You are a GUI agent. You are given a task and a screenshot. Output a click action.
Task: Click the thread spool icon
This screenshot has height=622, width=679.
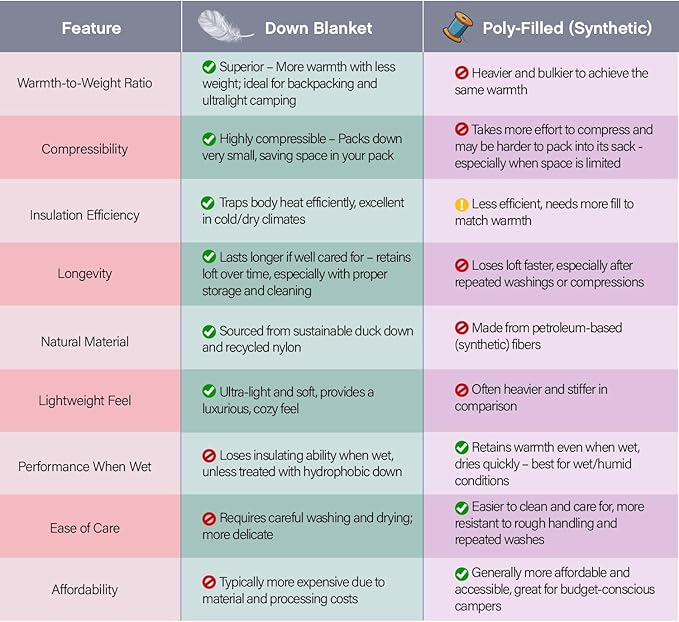coord(459,27)
